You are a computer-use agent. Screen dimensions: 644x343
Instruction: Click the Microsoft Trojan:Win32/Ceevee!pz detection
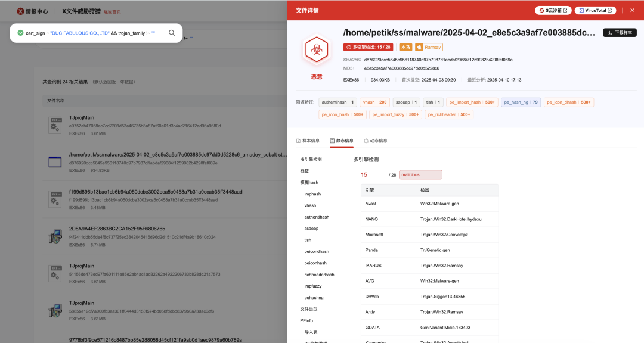429,235
